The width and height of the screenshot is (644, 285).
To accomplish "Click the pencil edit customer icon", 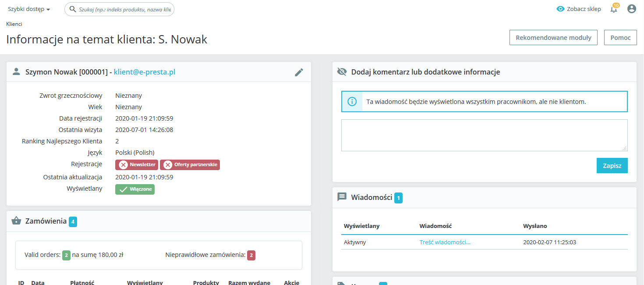I will coord(299,72).
